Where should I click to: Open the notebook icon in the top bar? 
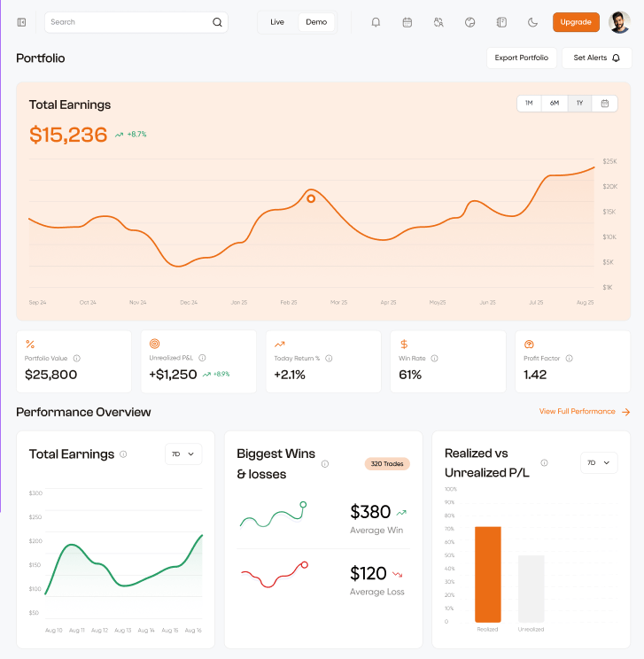point(501,22)
